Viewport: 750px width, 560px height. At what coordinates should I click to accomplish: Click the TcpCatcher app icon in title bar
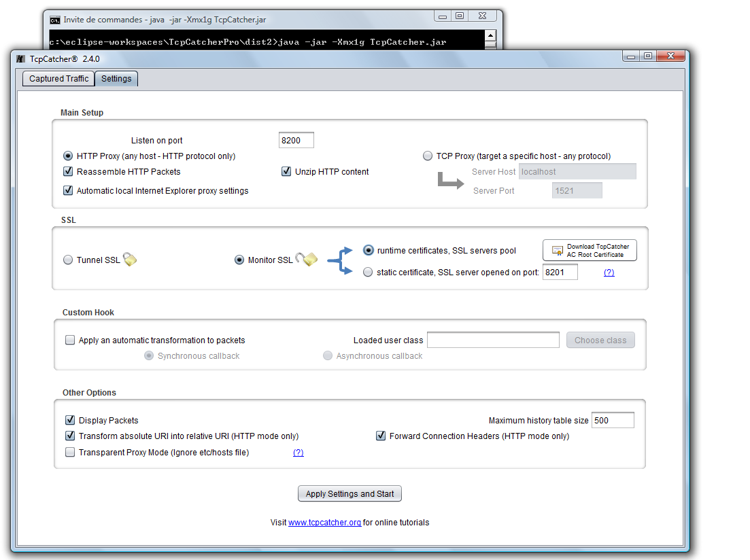pos(20,59)
